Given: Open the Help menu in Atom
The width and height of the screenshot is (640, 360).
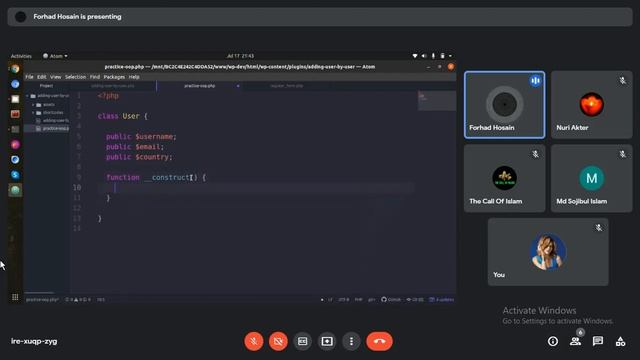Looking at the screenshot, I should 134,77.
